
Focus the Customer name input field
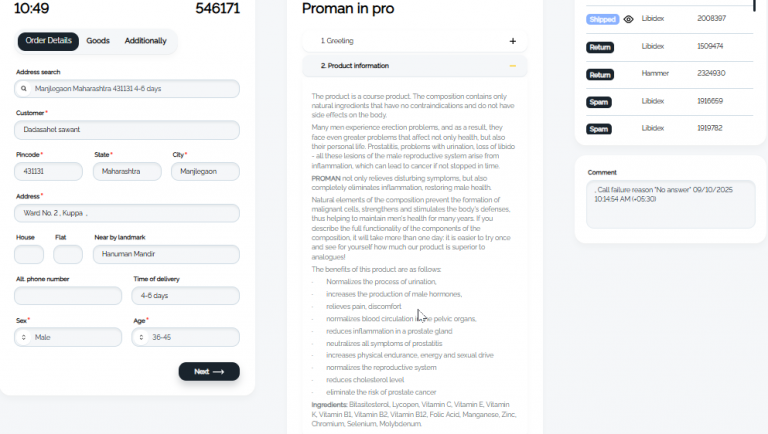(127, 130)
